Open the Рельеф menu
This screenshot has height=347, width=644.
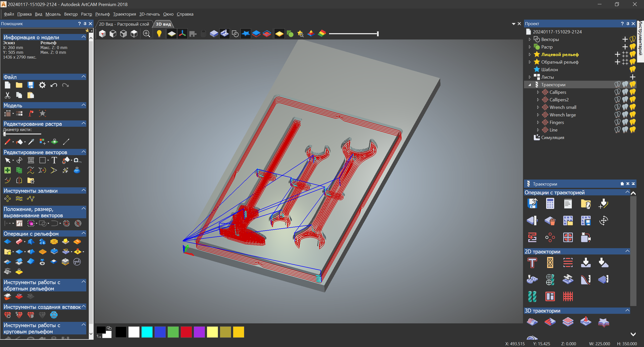point(102,14)
